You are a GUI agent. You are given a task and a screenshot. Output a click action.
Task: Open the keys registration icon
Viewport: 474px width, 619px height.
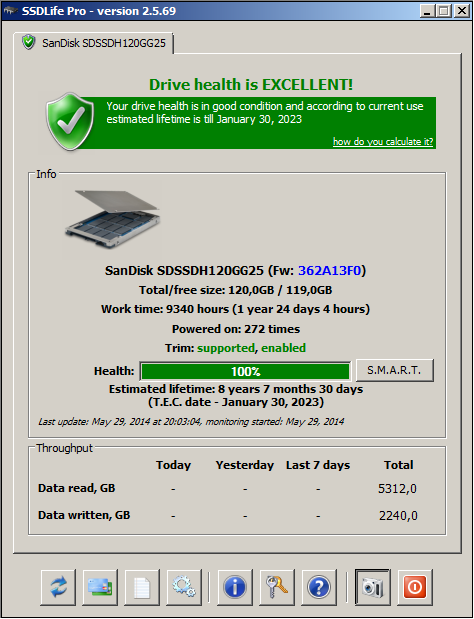click(x=277, y=587)
